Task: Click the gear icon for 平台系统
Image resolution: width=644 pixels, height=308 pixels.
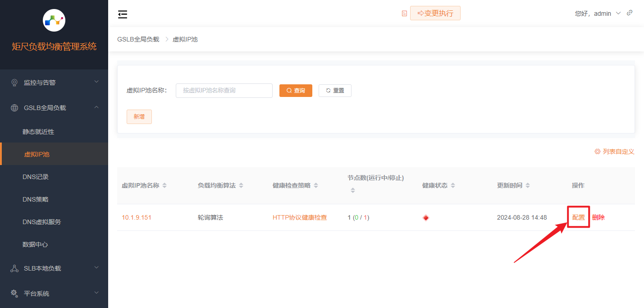Action: pyautogui.click(x=14, y=293)
